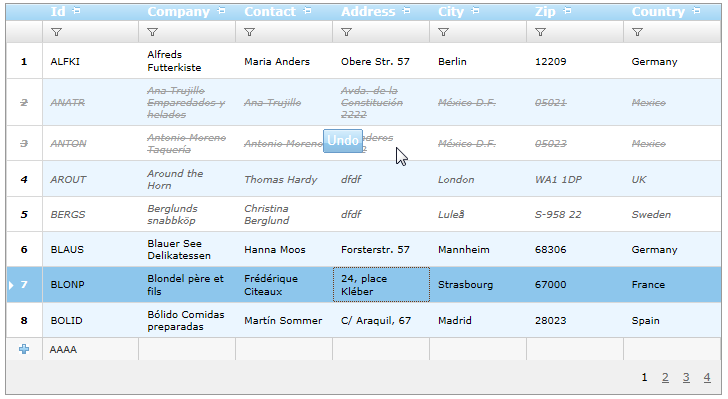
Task: Click the London city cell
Action: click(478, 179)
